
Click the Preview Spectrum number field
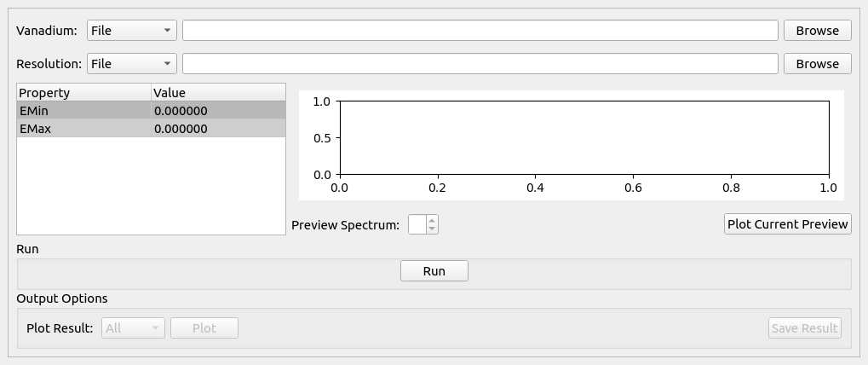417,224
